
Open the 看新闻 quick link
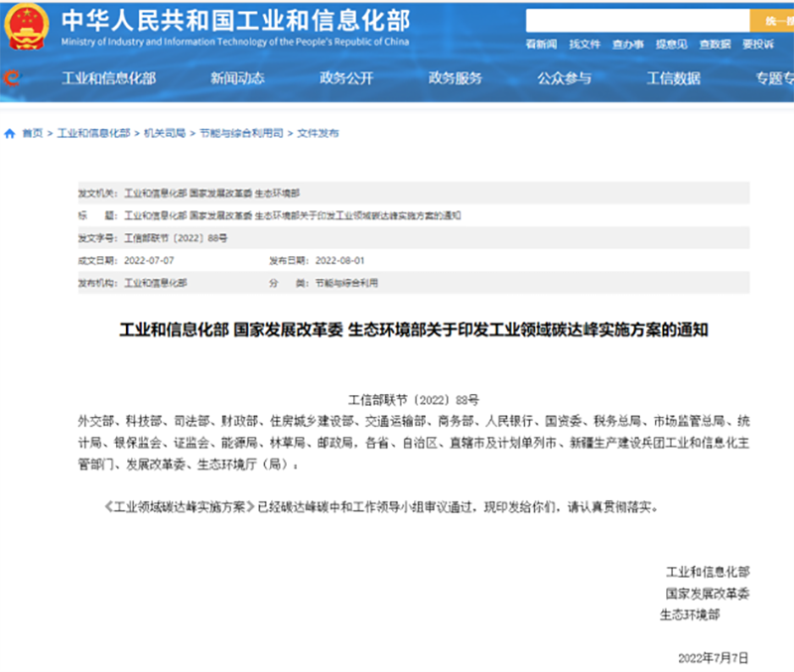click(x=541, y=45)
